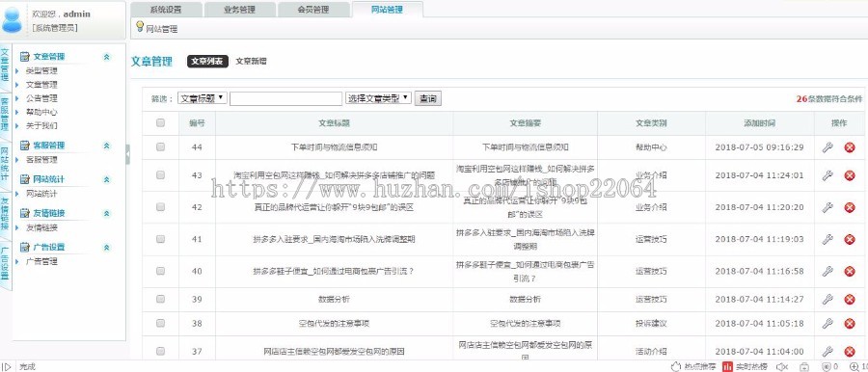Click the mute speaker icon in status bar
868x372 pixels.
(x=781, y=366)
